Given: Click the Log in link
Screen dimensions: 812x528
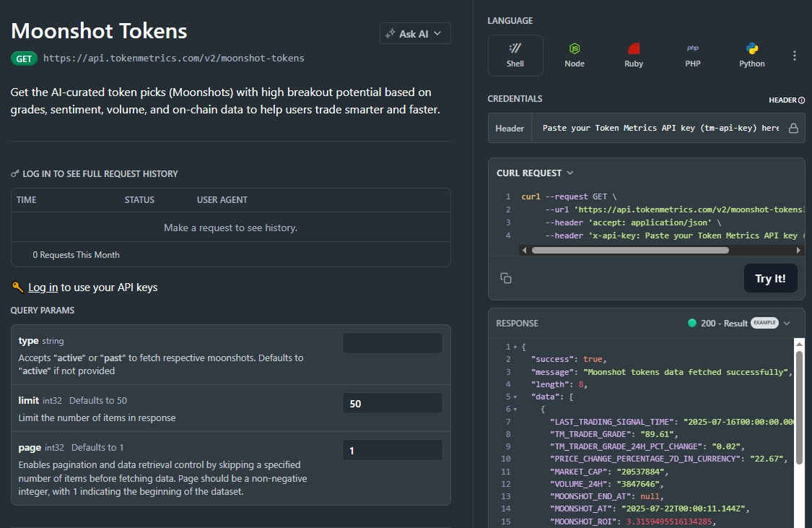Looking at the screenshot, I should (x=43, y=287).
